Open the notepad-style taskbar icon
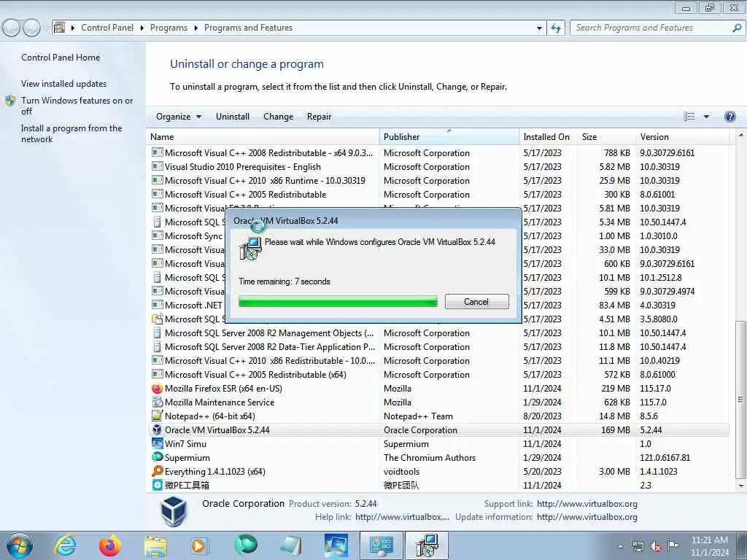Screen dimensions: 747x560 point(290,545)
